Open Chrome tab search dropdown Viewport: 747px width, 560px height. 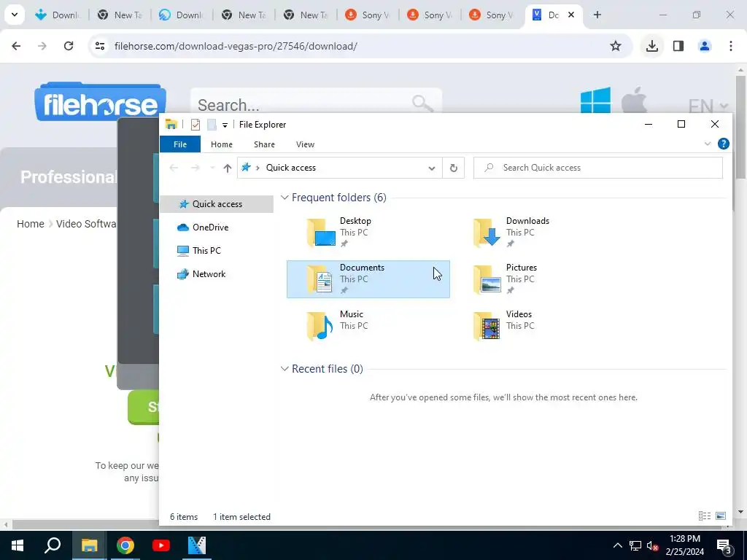tap(15, 15)
